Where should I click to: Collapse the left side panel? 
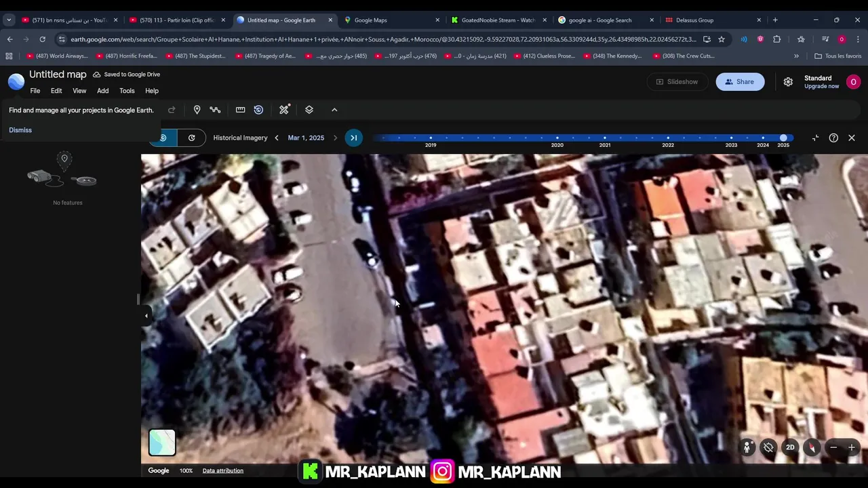point(146,316)
